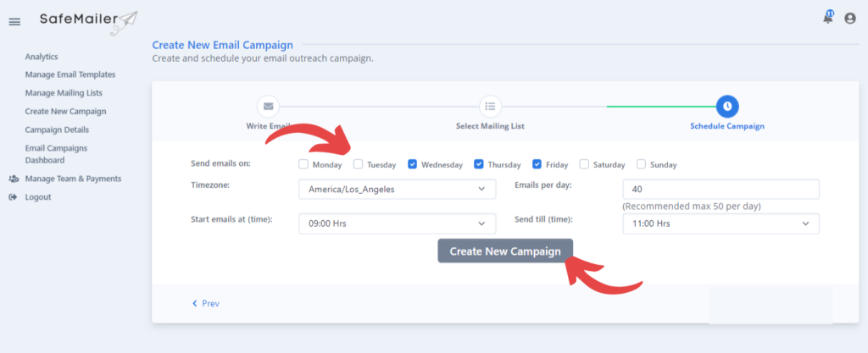Click the SafeMailer logo
Screen dimensions: 868x353
tap(88, 22)
